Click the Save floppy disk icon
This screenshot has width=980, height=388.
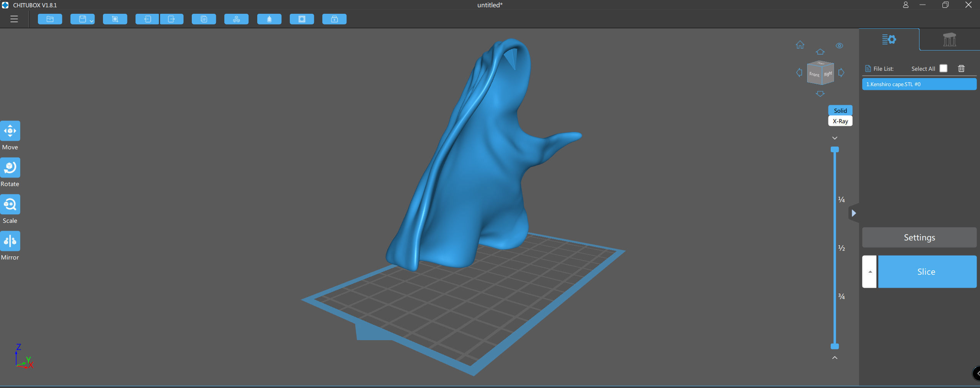[82, 19]
